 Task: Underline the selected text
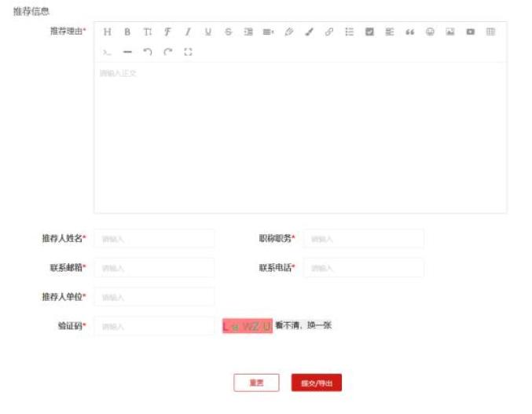point(208,32)
